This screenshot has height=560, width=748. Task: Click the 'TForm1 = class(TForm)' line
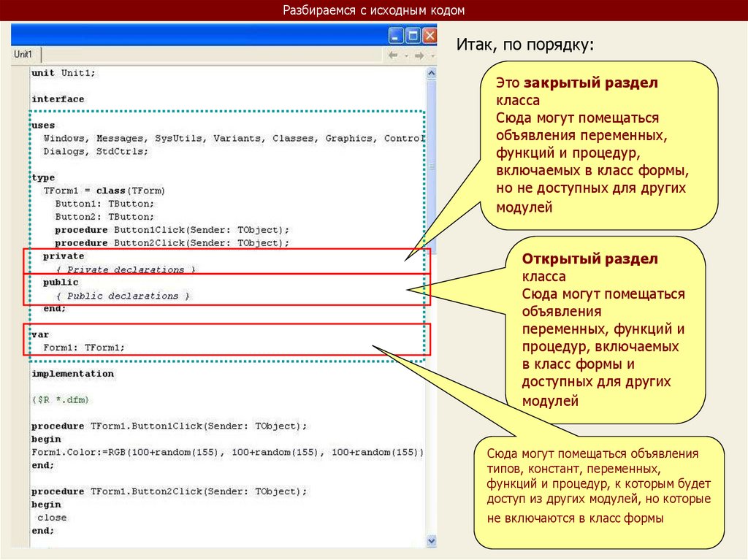click(104, 191)
